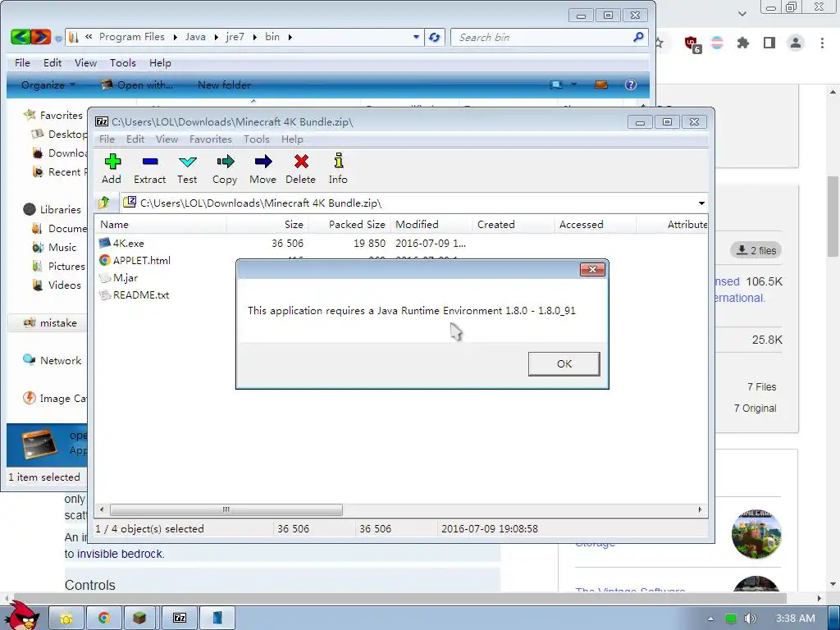Click the 3:38 AM taskbar clock
840x630 pixels.
(796, 619)
